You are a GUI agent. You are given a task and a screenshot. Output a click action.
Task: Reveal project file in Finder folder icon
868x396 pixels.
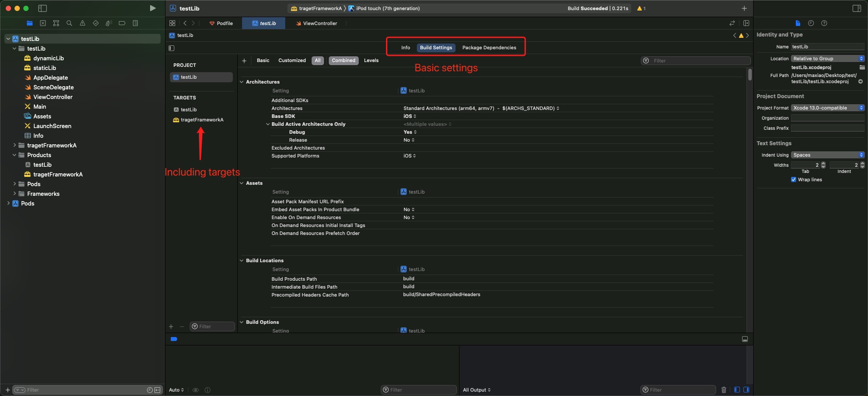(862, 67)
